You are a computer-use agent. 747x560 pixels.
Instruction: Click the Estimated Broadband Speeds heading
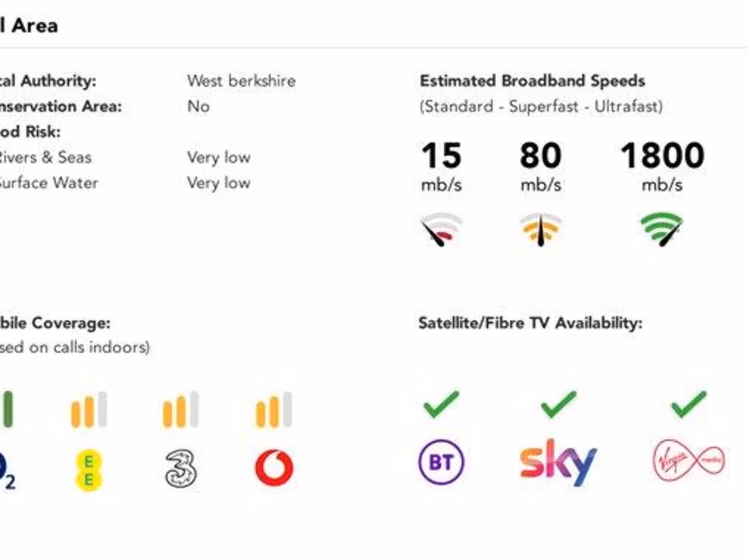[x=533, y=81]
